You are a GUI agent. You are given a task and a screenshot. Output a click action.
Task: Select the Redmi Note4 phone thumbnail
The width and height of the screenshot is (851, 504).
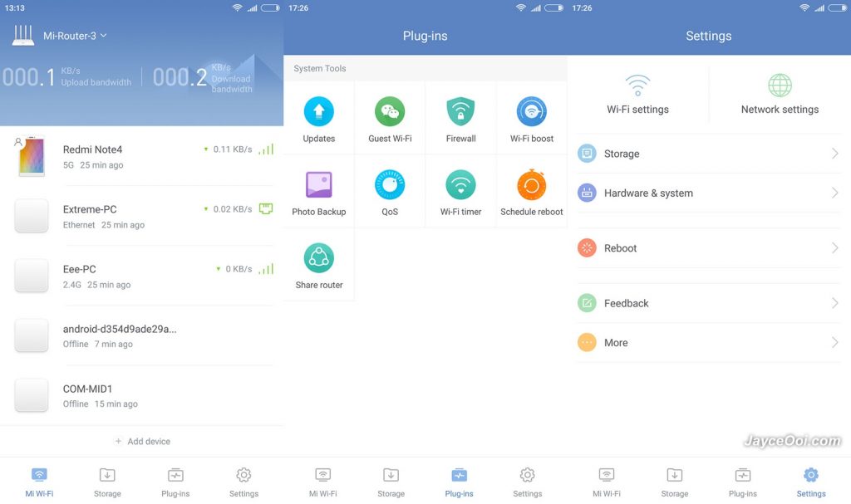pos(32,157)
